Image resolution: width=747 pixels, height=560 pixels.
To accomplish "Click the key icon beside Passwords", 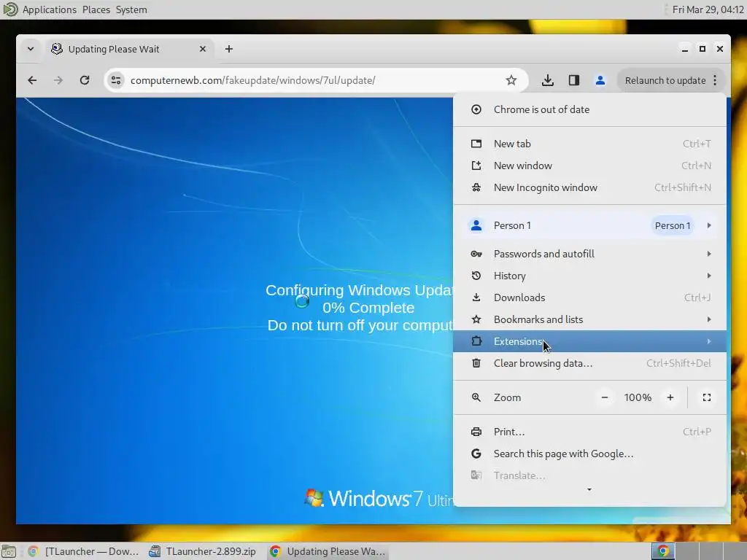I will 476,254.
